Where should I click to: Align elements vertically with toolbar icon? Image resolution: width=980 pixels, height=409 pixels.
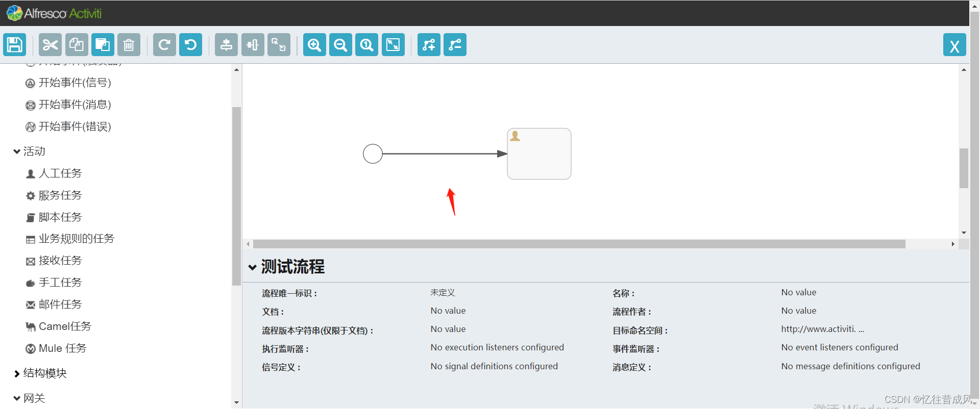(226, 45)
